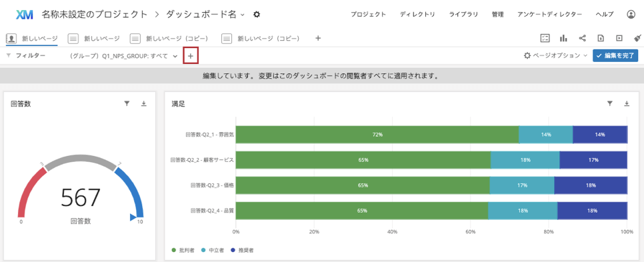Open the checklist icon in toolbar
Viewport: 644px width, 262px height.
pos(545,38)
